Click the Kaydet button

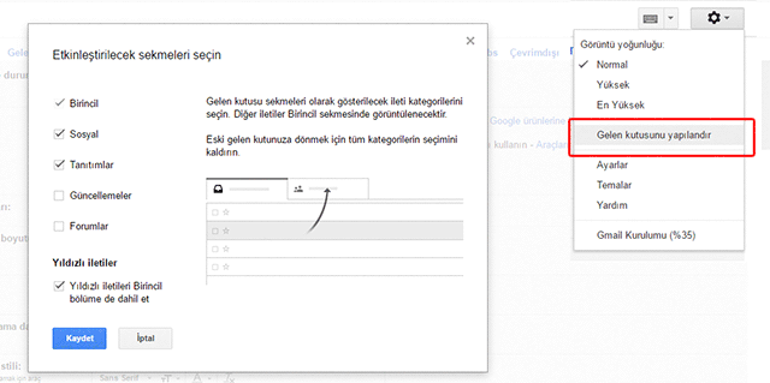(x=79, y=338)
